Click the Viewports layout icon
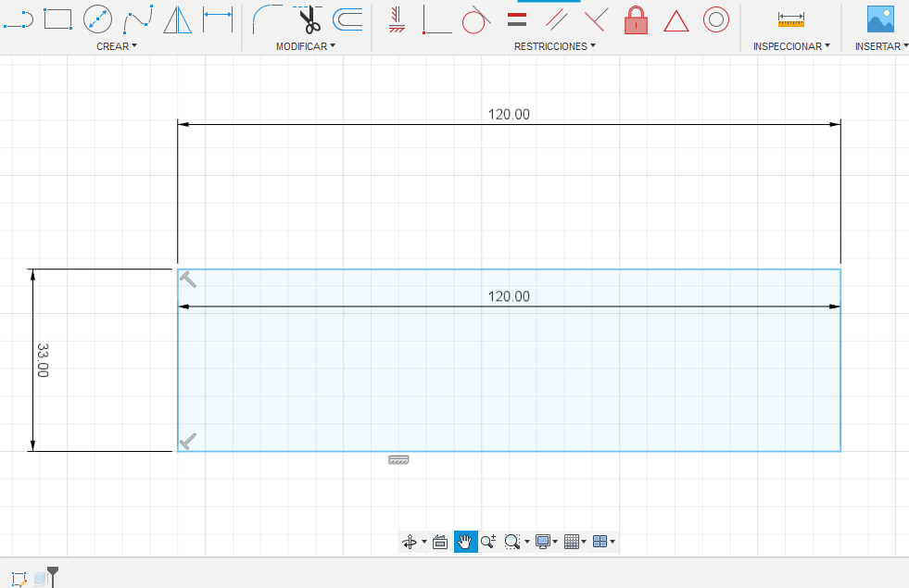Screen dimensions: 909x588 tap(600, 542)
